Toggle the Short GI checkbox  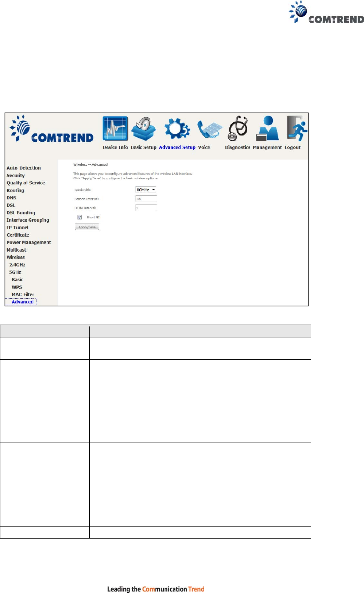click(x=80, y=217)
